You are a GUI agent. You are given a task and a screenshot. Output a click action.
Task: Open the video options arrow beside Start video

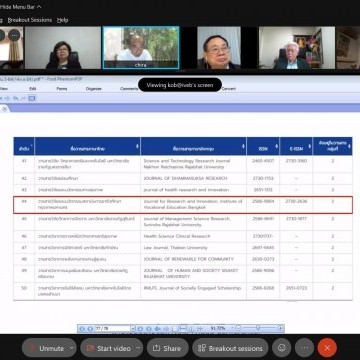pos(138,348)
